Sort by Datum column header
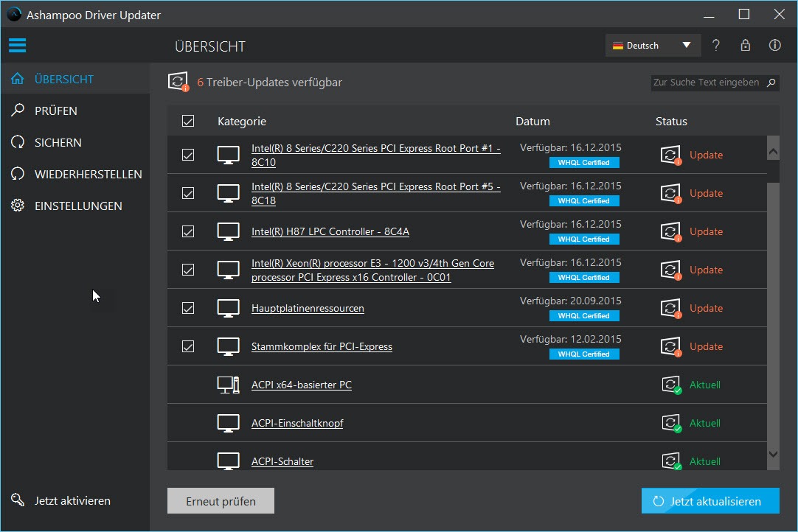 pyautogui.click(x=532, y=121)
